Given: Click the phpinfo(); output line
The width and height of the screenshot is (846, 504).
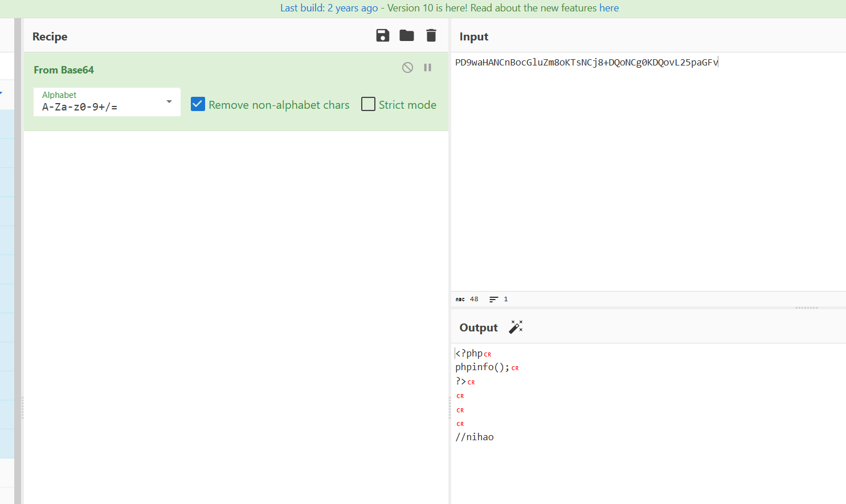Looking at the screenshot, I should pyautogui.click(x=482, y=367).
